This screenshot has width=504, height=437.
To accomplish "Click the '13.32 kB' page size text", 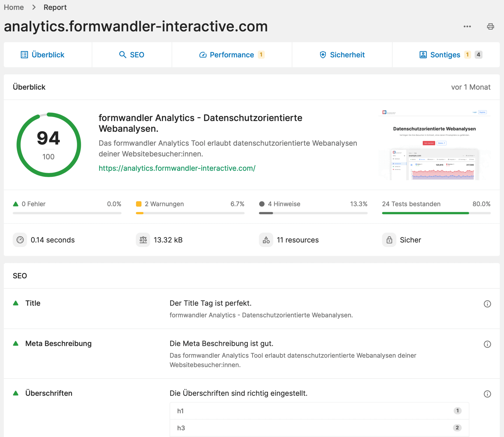I will tap(168, 240).
